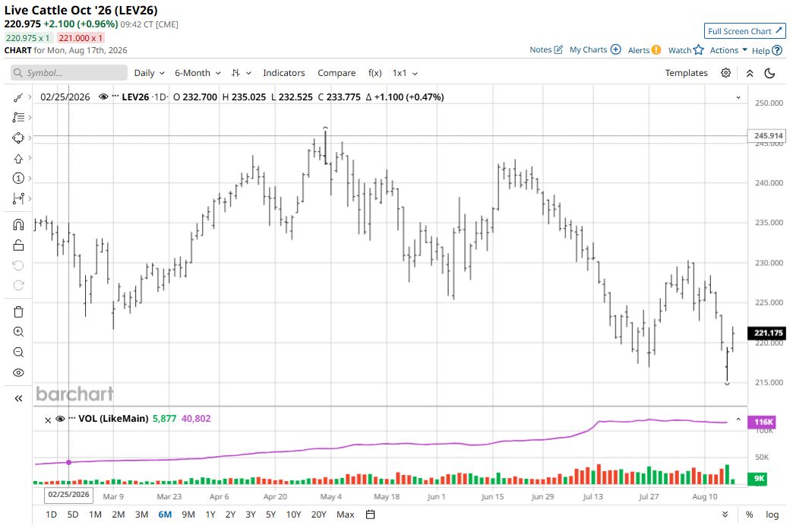This screenshot has width=812, height=532.
Task: Open the VOL indicator options dots
Action: click(x=72, y=418)
